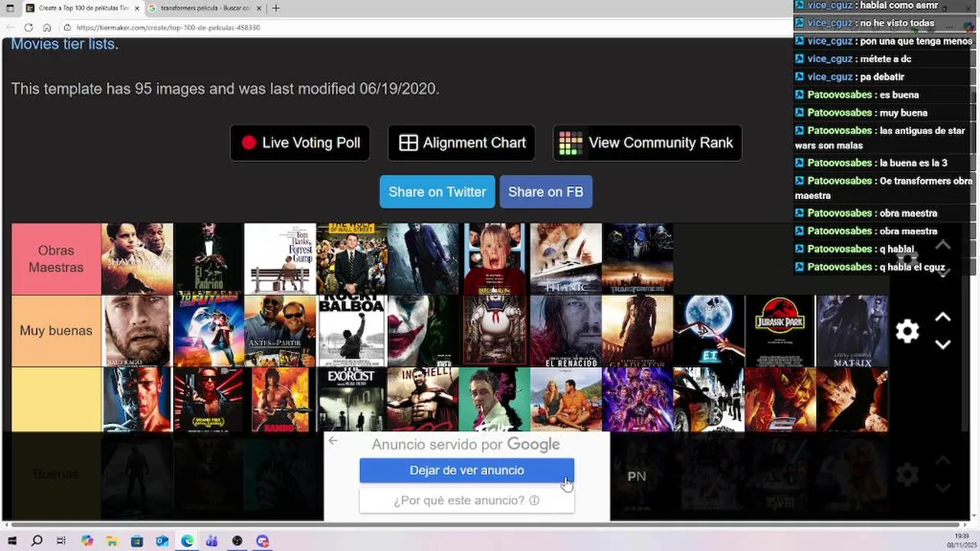The width and height of the screenshot is (980, 551).
Task: Open the Windows Start menu
Action: (x=11, y=541)
